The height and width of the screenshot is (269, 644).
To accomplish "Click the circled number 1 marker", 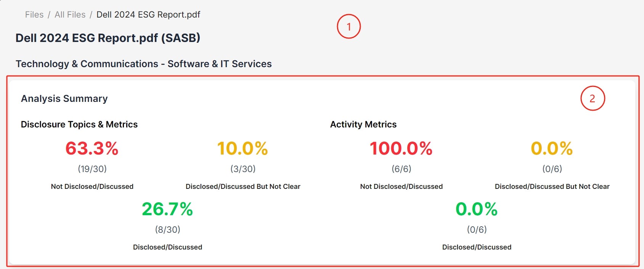I will 348,26.
